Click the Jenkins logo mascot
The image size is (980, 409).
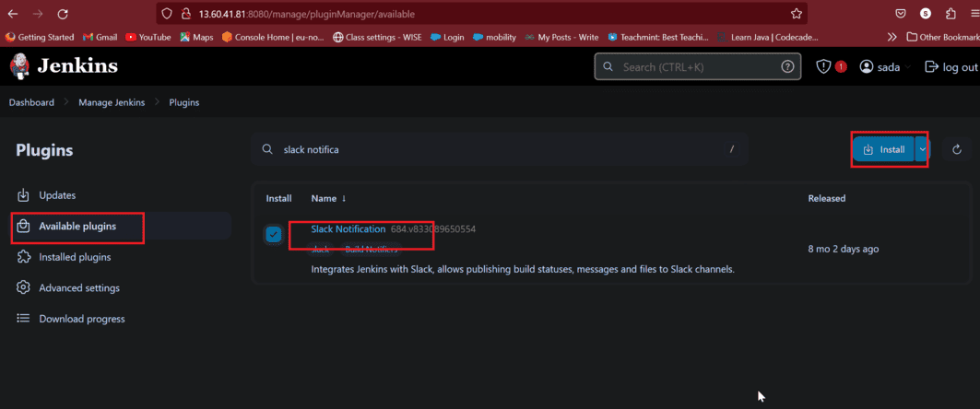click(20, 66)
